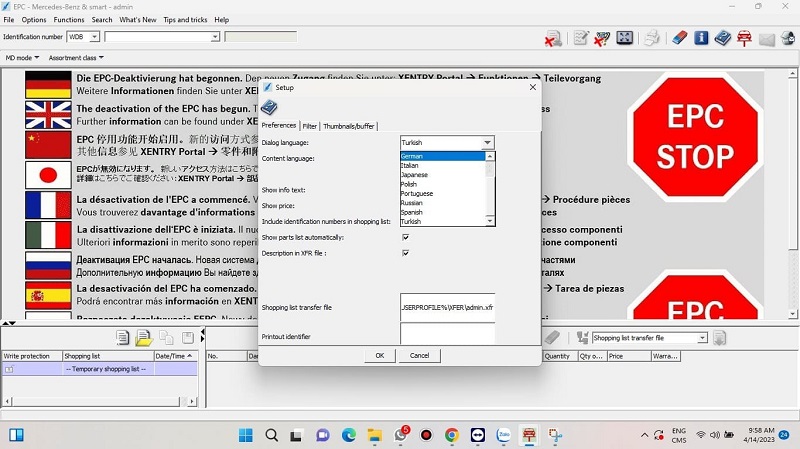This screenshot has height=449, width=800.
Task: Open the File menu
Action: pyautogui.click(x=9, y=20)
